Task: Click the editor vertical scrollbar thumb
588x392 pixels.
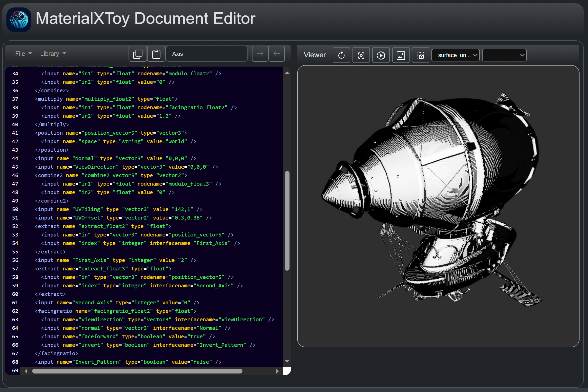Action: coord(287,221)
